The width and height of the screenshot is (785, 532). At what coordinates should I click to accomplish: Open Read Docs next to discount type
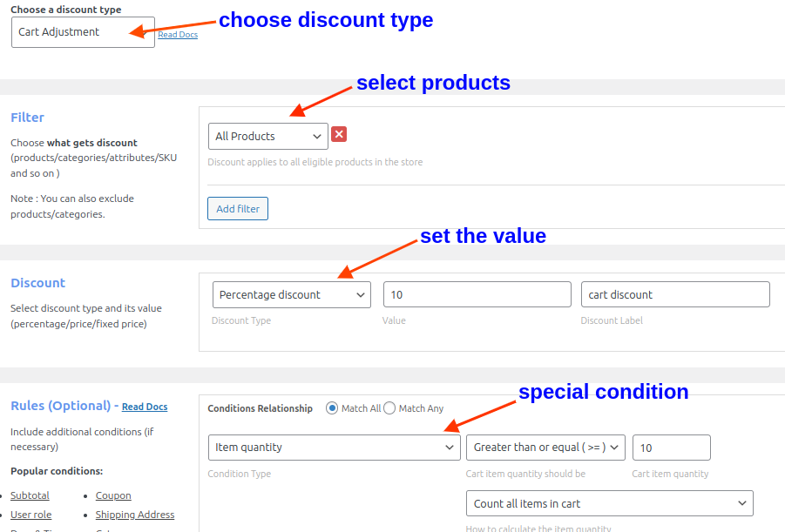178,34
